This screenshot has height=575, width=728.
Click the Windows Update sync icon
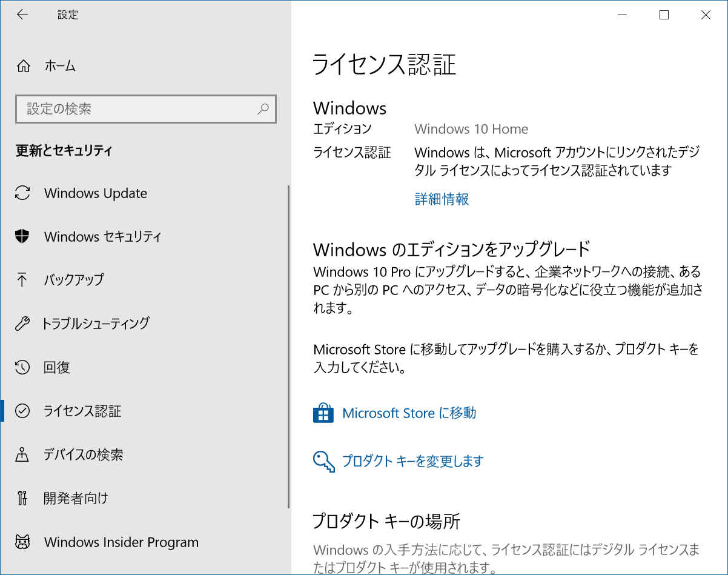coord(22,193)
